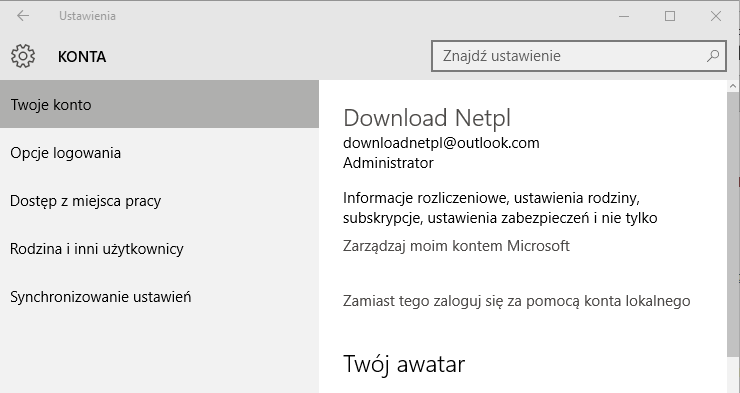This screenshot has width=740, height=393.
Task: Click the vertical scrollbar thumb
Action: [x=733, y=224]
